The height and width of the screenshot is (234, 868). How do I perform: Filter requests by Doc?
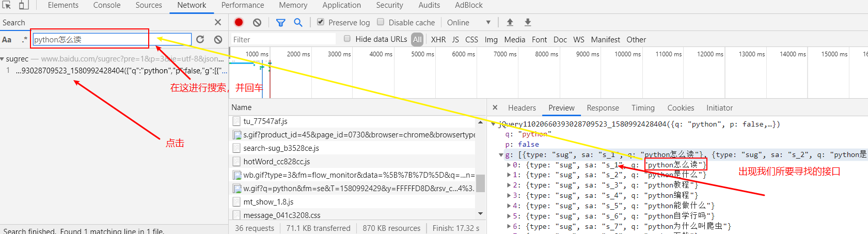(560, 39)
